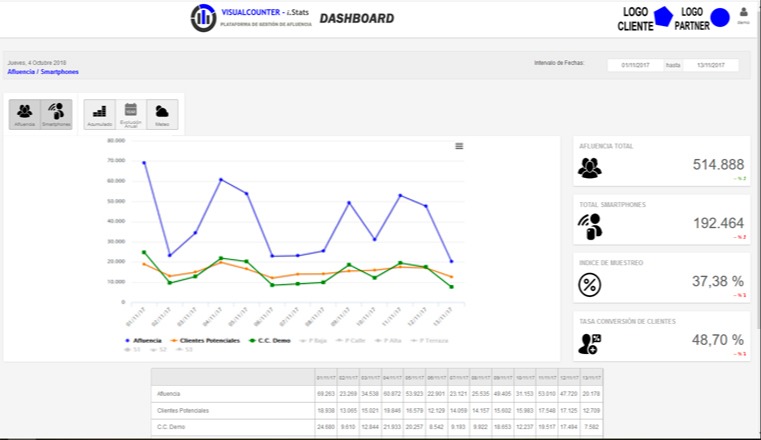Click the Afluencia / Smartphones breadcrumb link
The width and height of the screenshot is (761, 440).
pyautogui.click(x=42, y=72)
